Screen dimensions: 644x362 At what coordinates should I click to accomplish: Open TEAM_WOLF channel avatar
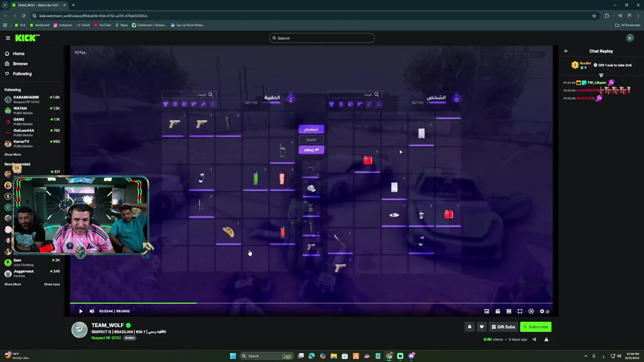click(79, 330)
